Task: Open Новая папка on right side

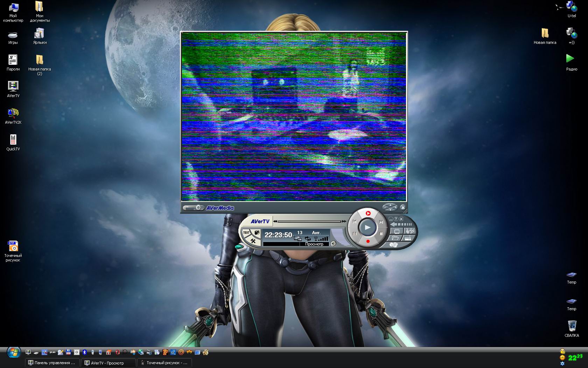Action: pyautogui.click(x=545, y=36)
